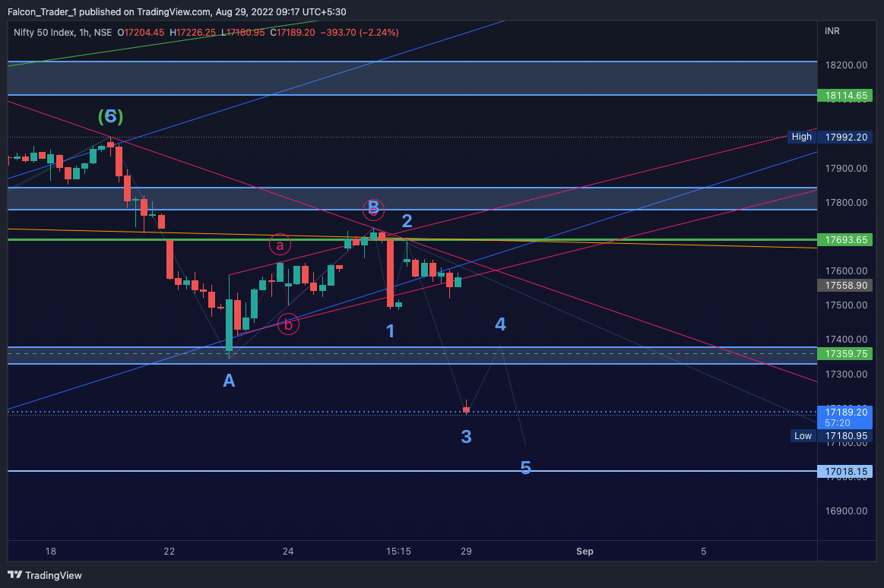884x588 pixels.
Task: Click the blue wave label '2'
Action: point(407,221)
